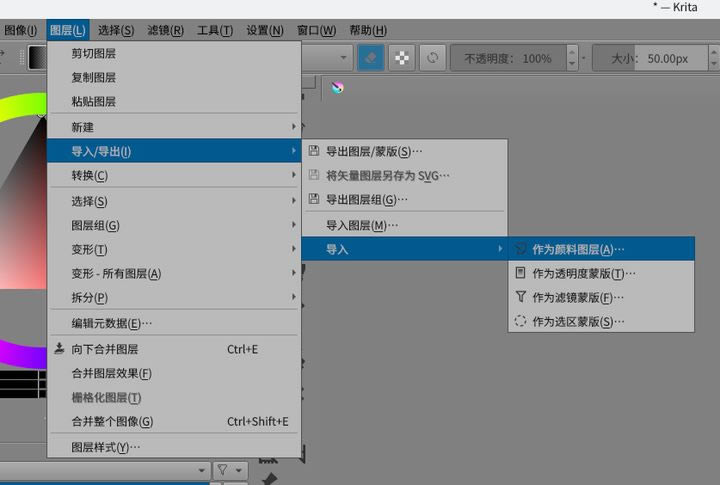This screenshot has height=485, width=720.
Task: Open 图层样式(Y)… dialog entry
Action: pyautogui.click(x=174, y=446)
